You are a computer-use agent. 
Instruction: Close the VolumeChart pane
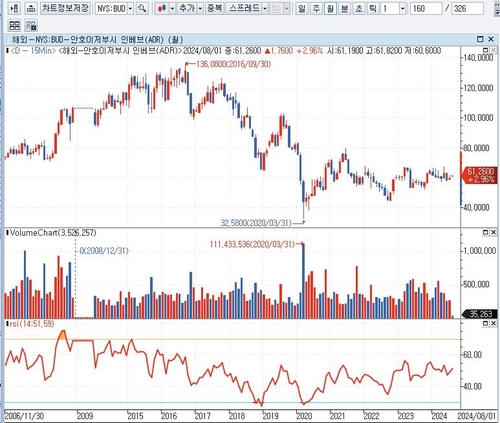pyautogui.click(x=493, y=232)
